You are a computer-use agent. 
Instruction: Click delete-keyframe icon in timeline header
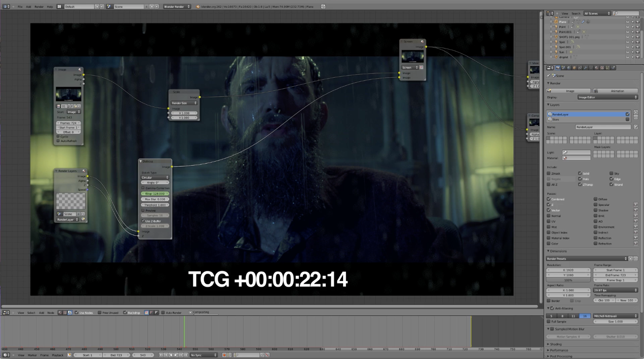click(267, 355)
